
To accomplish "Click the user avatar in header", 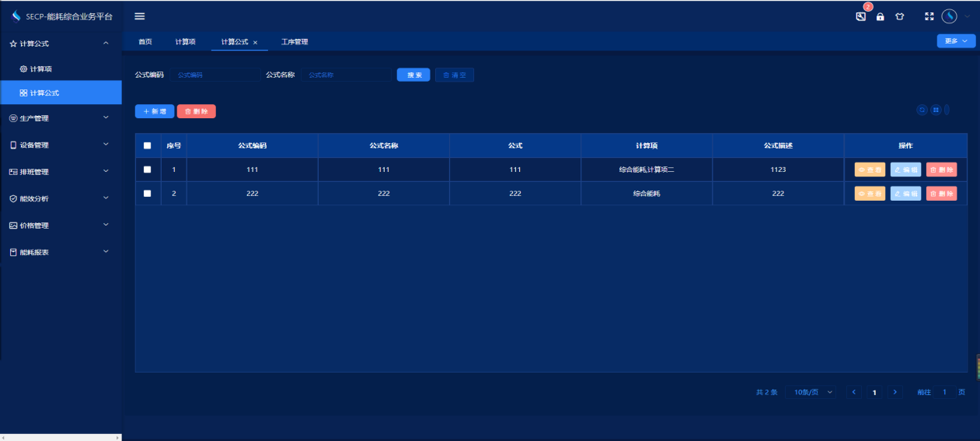I will [x=949, y=16].
